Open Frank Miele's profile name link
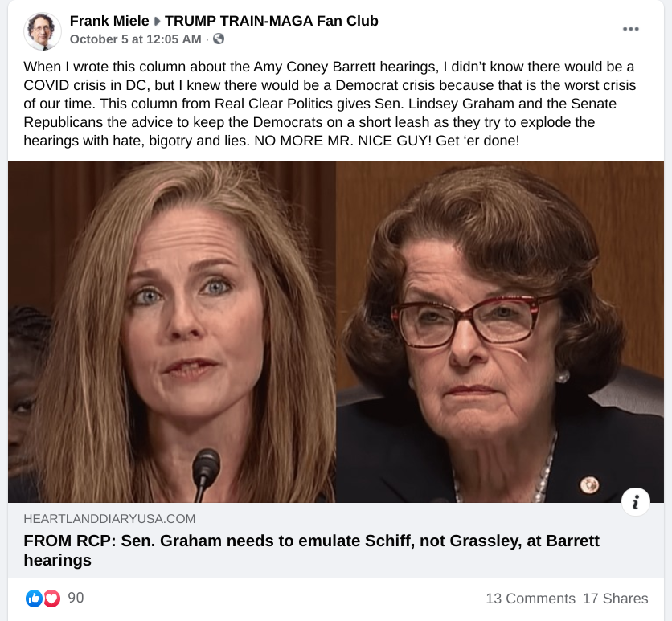 (109, 21)
